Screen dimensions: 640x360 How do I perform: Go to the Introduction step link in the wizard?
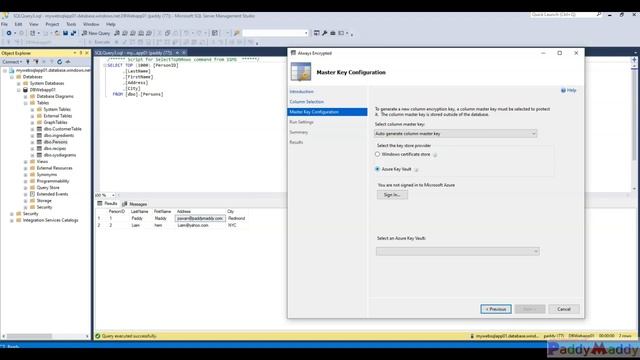(x=302, y=92)
